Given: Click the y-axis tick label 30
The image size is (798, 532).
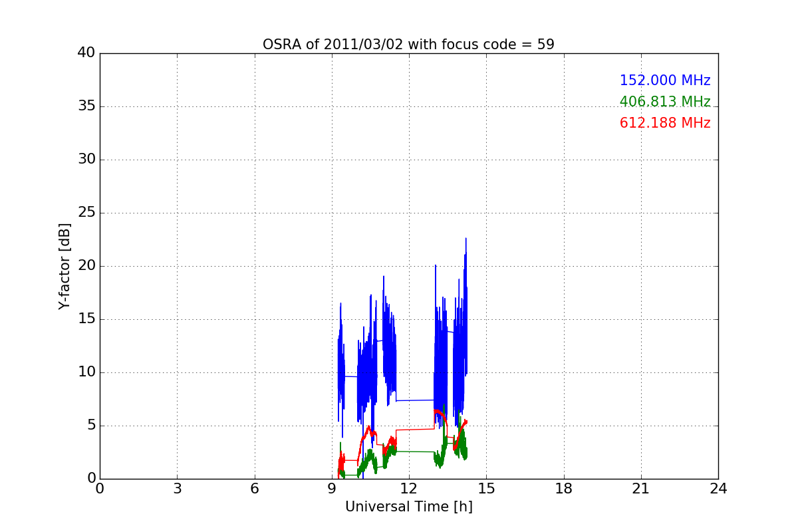Looking at the screenshot, I should coord(86,160).
